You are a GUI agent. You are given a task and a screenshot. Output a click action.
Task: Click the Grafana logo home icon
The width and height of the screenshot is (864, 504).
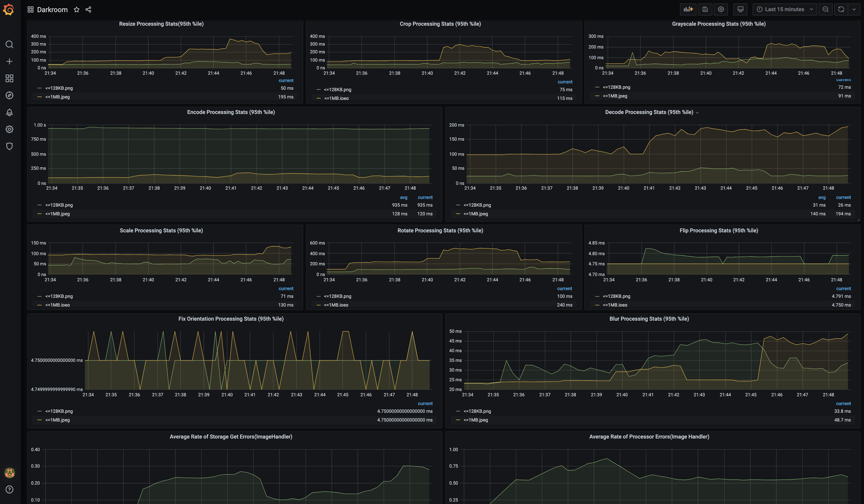tap(8, 10)
